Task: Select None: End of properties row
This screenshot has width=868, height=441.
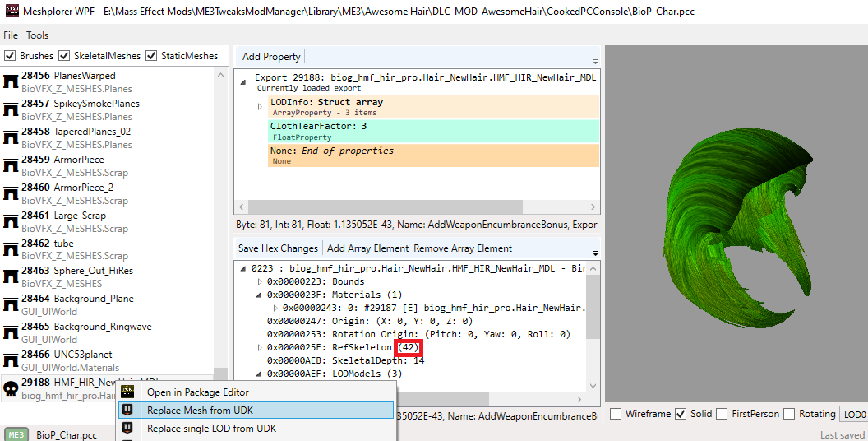Action: [x=433, y=156]
